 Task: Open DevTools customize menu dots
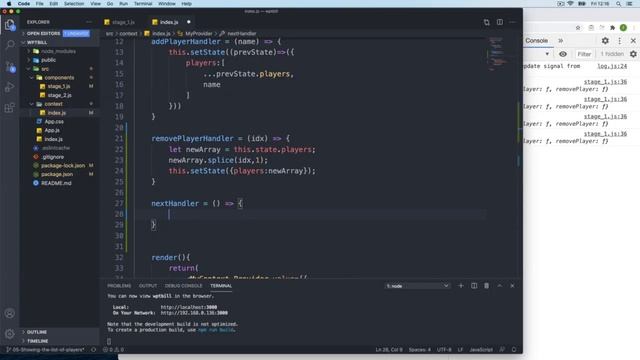(x=620, y=40)
